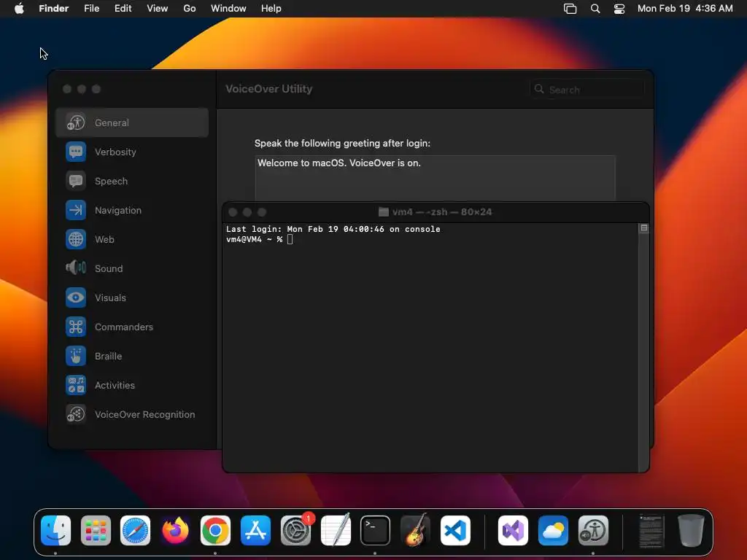This screenshot has height=560, width=747.
Task: Select the VoiceOver Recognition label
Action: pos(145,414)
